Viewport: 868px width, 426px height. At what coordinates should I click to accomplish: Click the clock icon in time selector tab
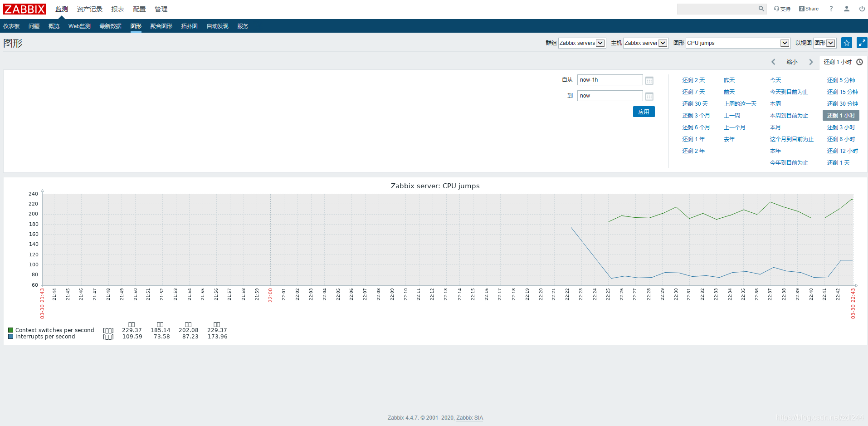pos(859,62)
